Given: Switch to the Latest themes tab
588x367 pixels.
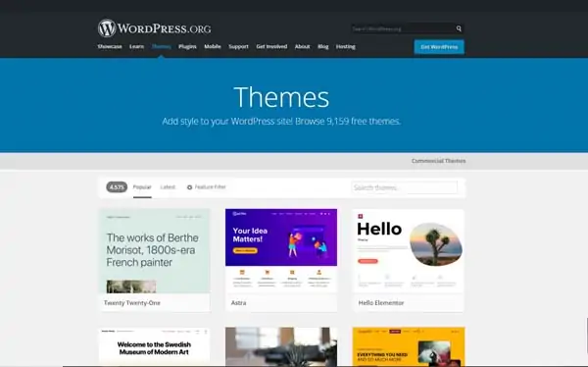Looking at the screenshot, I should click(168, 187).
